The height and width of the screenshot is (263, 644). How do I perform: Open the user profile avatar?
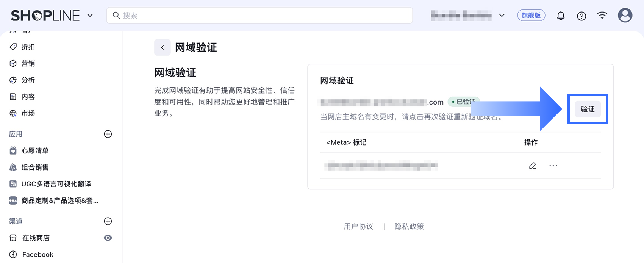pyautogui.click(x=625, y=16)
